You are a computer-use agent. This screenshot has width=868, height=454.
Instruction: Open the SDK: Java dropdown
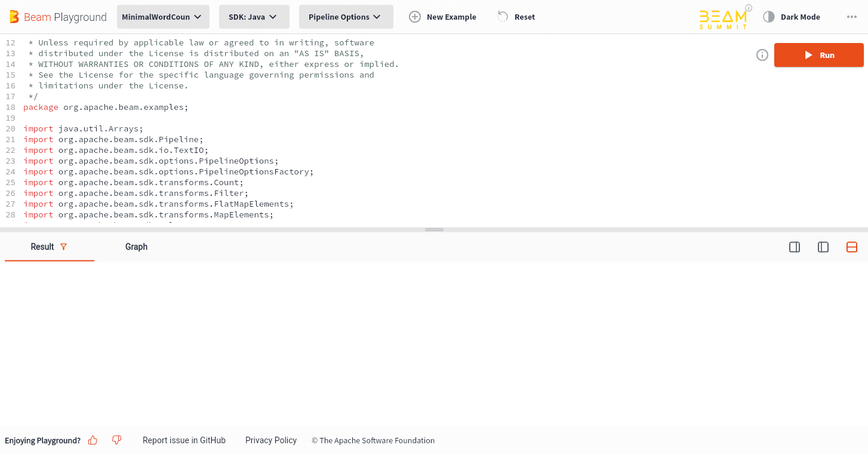254,17
